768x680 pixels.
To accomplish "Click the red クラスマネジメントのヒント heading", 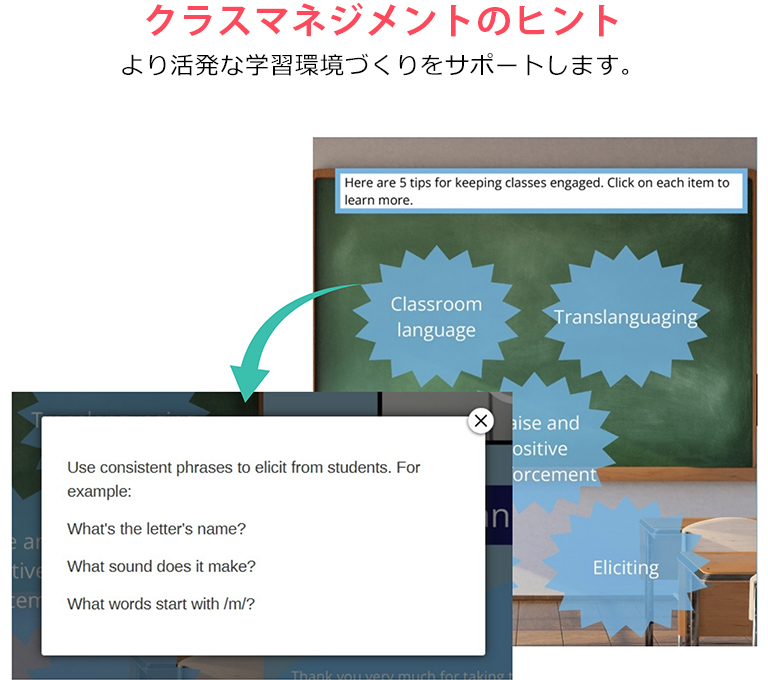I will pyautogui.click(x=383, y=21).
